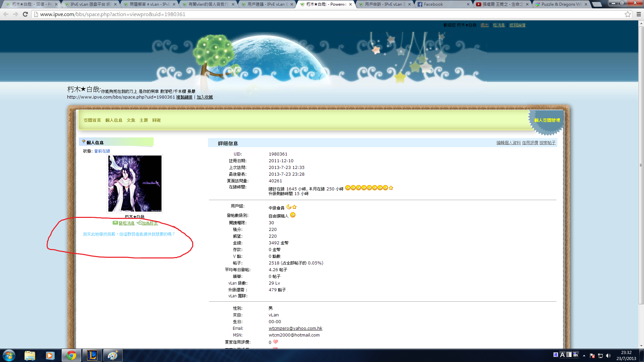This screenshot has height=362, width=644.
Task: Click the wtcmzero@yahoo.com.hk email link
Action: pos(295,328)
